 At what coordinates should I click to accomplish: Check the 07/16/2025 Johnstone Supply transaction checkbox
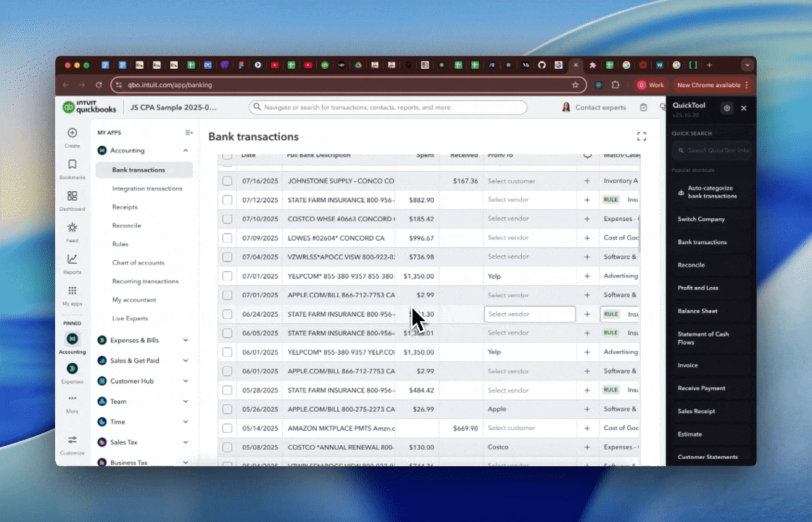[227, 181]
